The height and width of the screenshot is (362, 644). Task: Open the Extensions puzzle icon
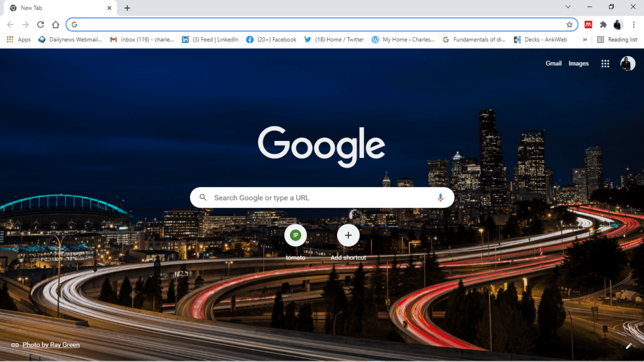point(603,25)
